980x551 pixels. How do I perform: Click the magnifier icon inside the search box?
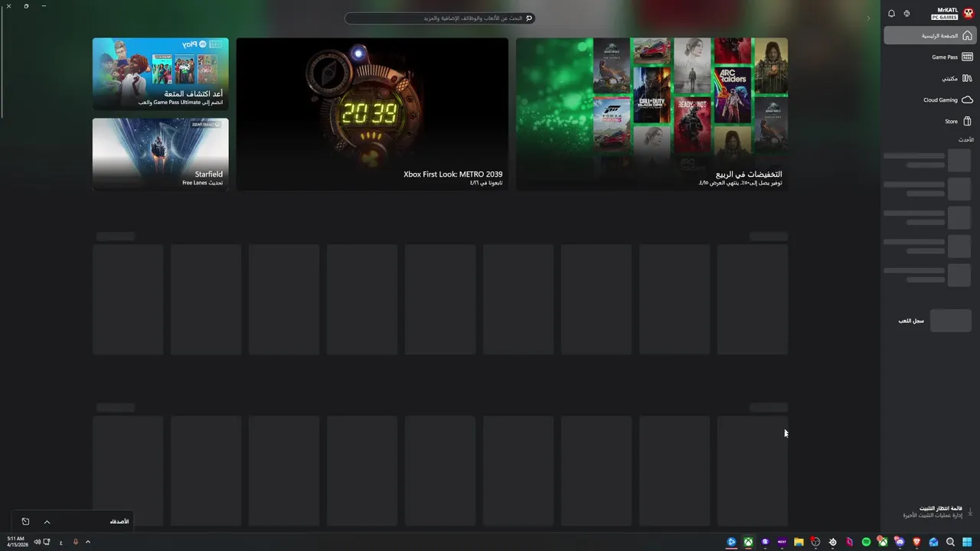(x=528, y=18)
